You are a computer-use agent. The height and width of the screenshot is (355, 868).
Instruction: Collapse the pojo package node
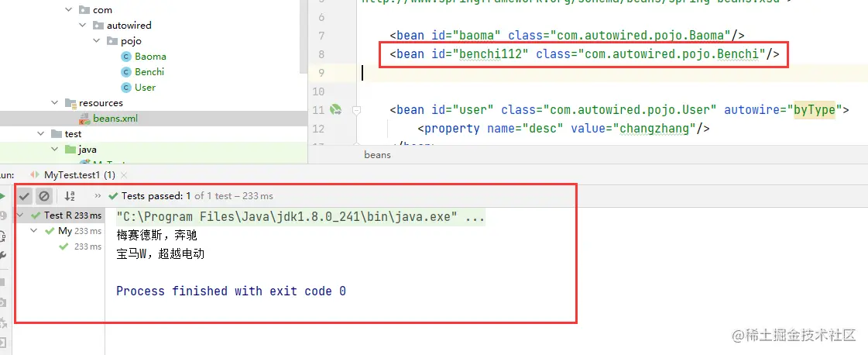[96, 41]
